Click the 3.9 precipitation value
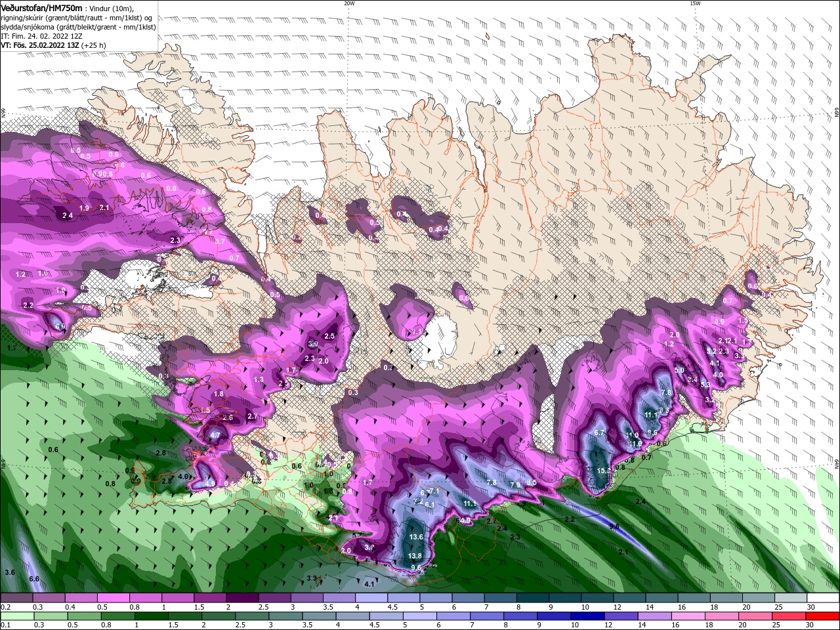This screenshot has width=840, height=630. coord(313,344)
